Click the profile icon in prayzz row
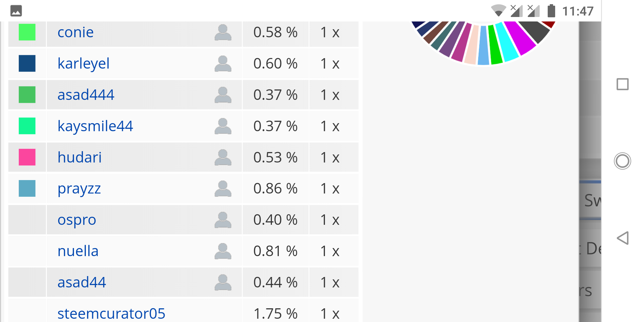Viewport: 644px width, 322px height. tap(223, 188)
